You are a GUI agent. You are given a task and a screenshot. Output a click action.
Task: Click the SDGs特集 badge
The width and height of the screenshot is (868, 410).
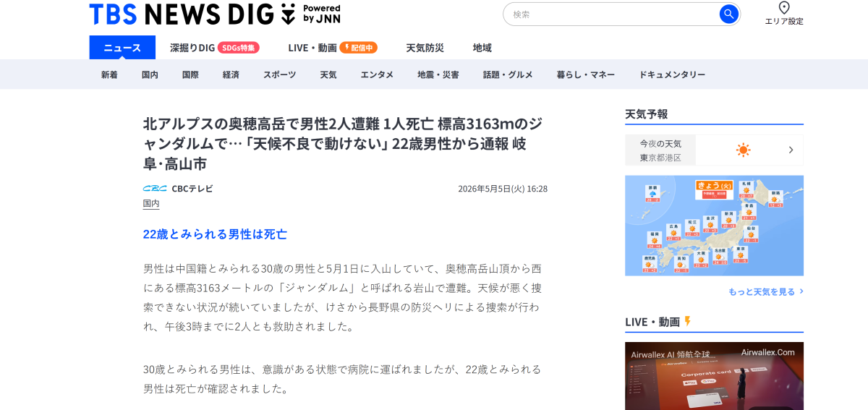(238, 48)
